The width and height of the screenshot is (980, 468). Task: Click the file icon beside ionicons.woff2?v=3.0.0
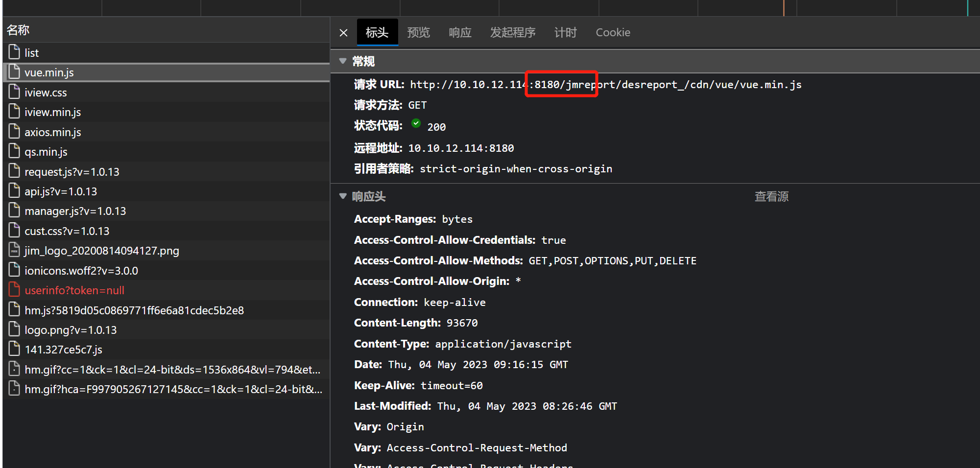click(14, 270)
